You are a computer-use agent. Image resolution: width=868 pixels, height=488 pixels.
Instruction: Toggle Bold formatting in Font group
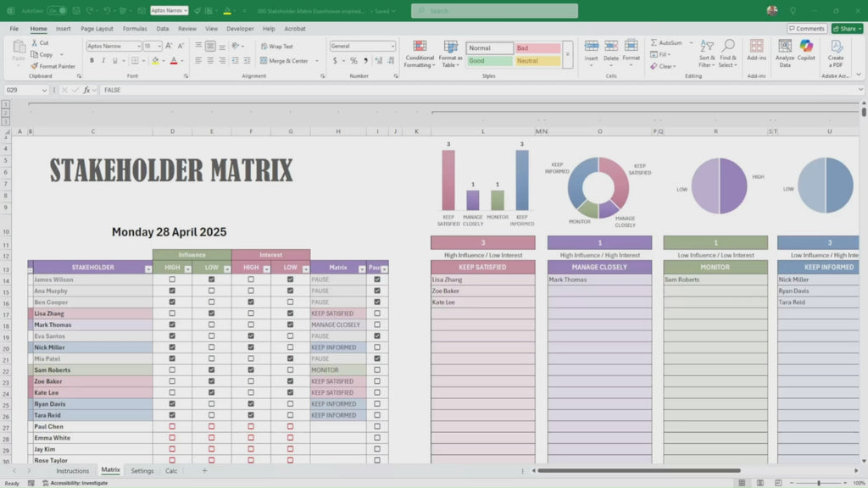click(92, 61)
